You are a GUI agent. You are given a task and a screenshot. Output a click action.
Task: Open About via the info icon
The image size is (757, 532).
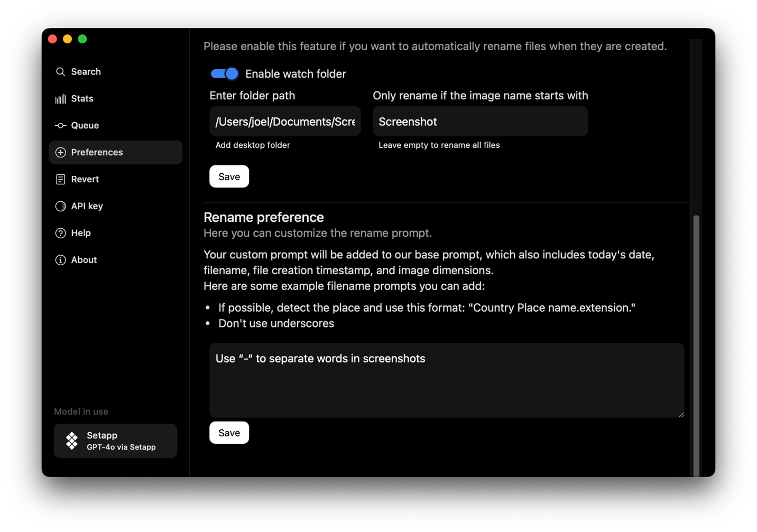tap(61, 259)
